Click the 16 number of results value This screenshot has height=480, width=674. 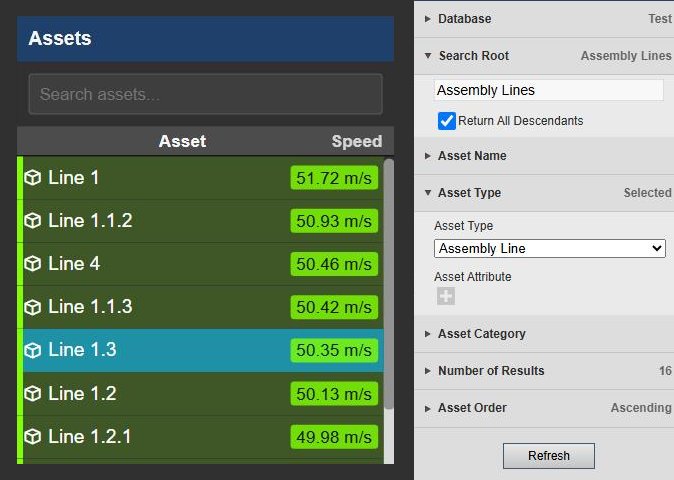pyautogui.click(x=665, y=371)
